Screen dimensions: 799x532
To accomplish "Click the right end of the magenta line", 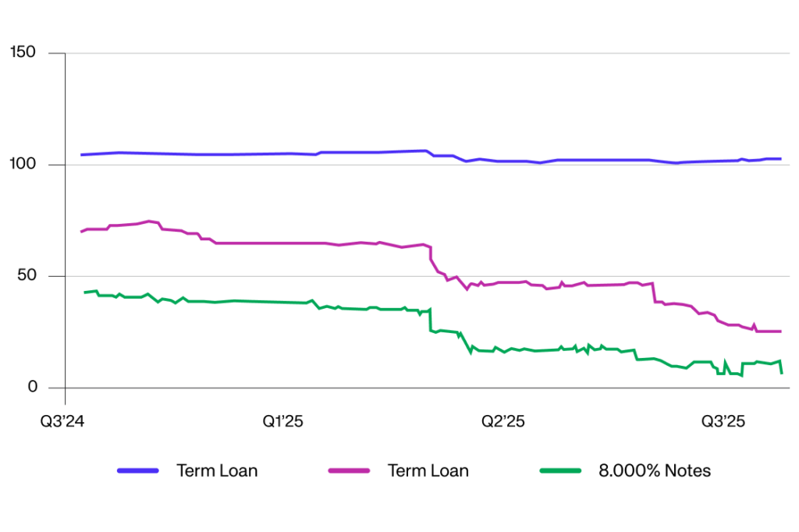I will coord(779,332).
